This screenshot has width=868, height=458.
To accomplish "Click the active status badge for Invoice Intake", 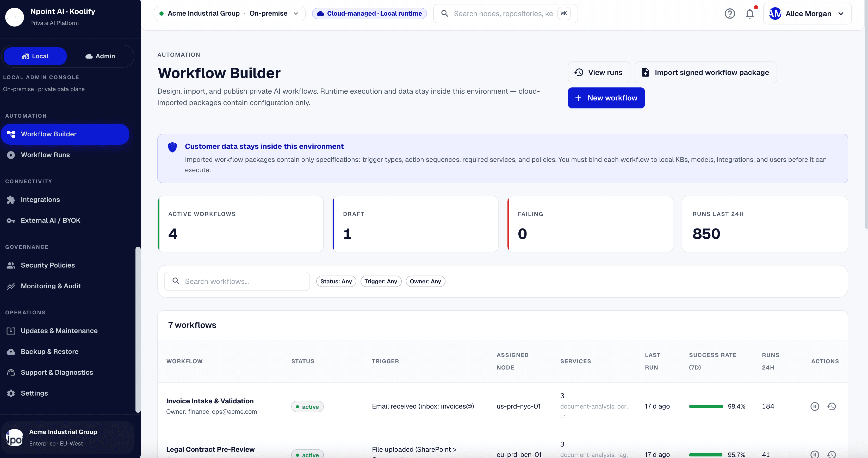I will click(x=307, y=406).
